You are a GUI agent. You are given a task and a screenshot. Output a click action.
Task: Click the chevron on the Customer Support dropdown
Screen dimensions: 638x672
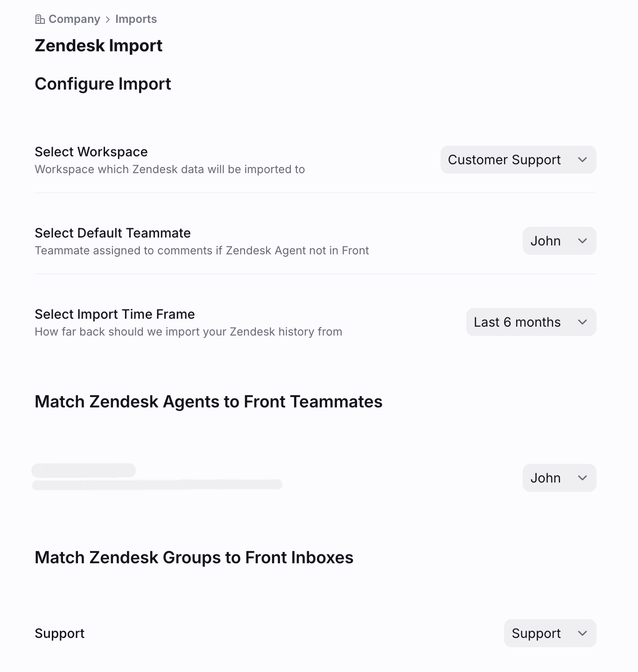click(582, 160)
